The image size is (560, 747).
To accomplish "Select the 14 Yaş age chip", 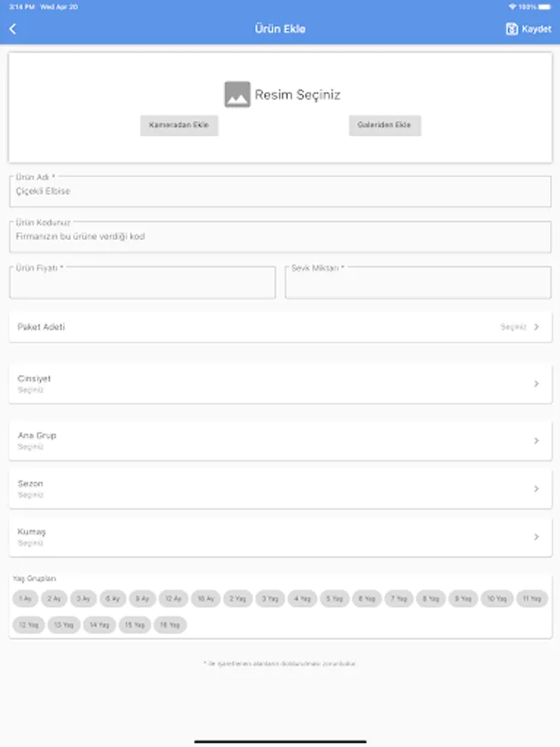I will coord(100,624).
